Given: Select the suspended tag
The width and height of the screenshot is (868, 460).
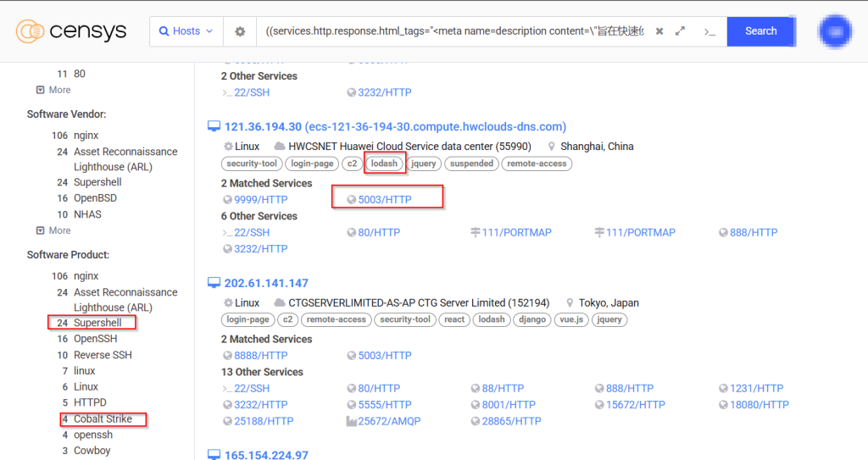Looking at the screenshot, I should 471,163.
